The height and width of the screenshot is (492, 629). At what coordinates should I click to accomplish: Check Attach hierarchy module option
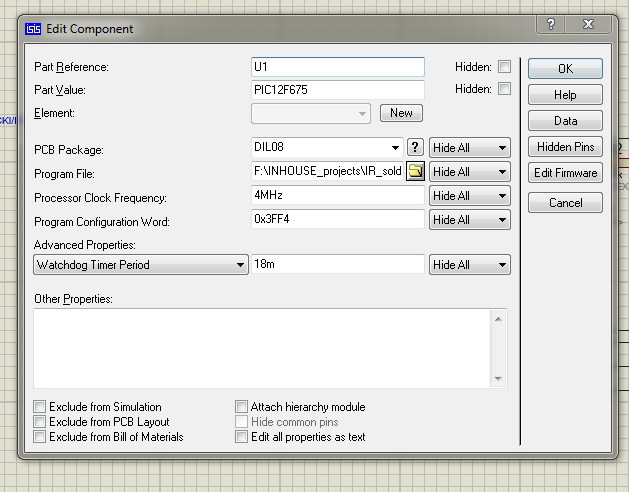tap(241, 407)
